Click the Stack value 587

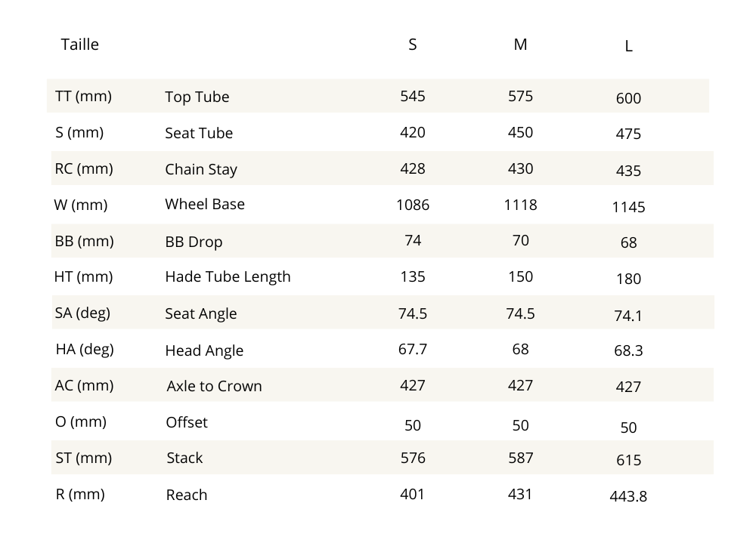point(520,458)
